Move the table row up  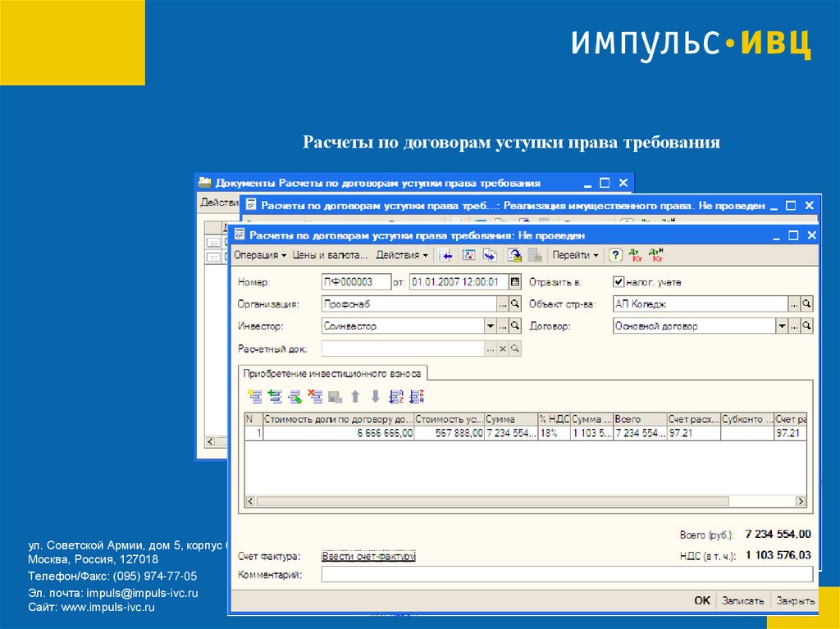pyautogui.click(x=355, y=396)
